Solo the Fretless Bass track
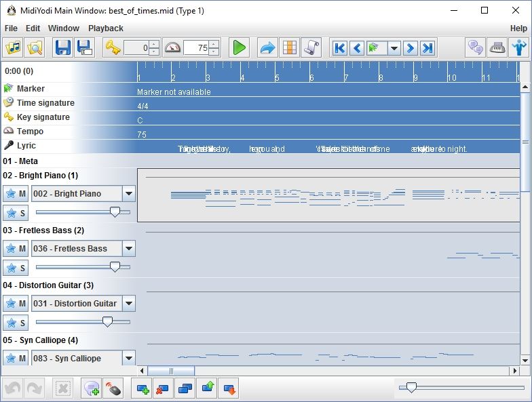 pyautogui.click(x=16, y=268)
